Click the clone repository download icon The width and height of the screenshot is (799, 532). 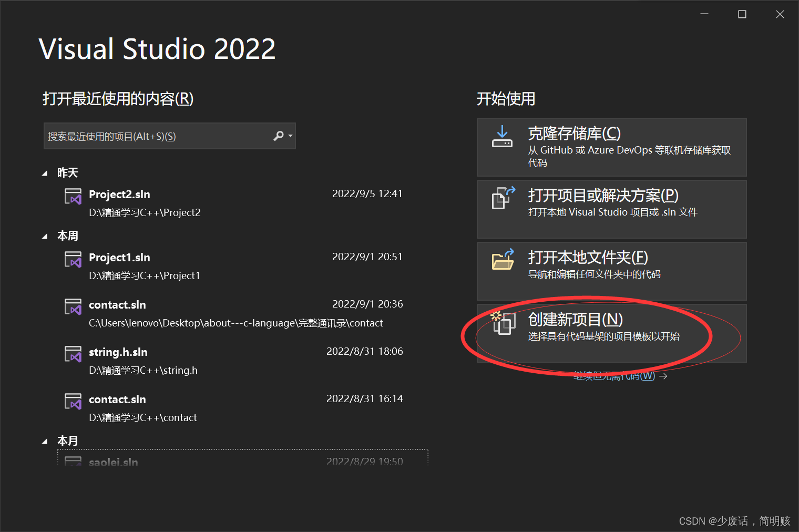[502, 137]
